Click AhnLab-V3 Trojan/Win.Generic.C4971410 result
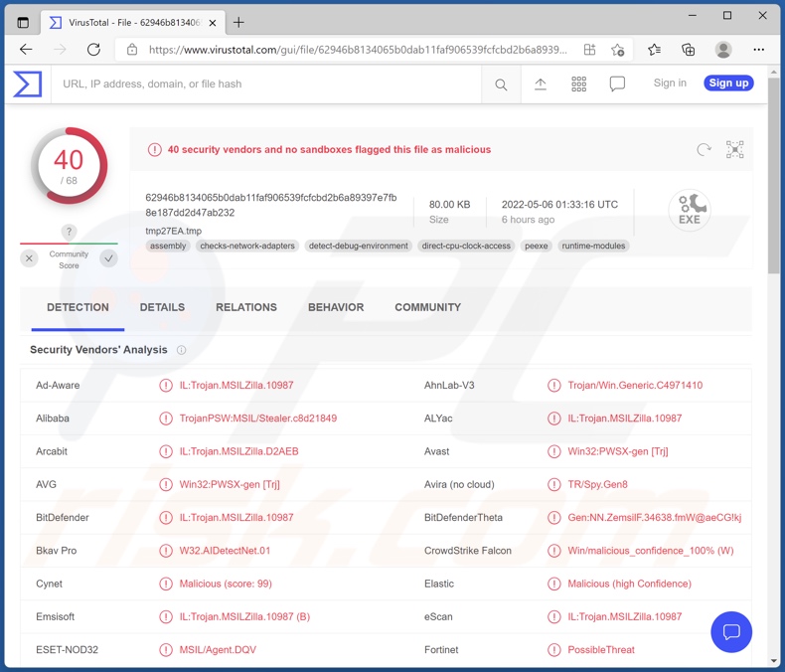 tap(635, 385)
